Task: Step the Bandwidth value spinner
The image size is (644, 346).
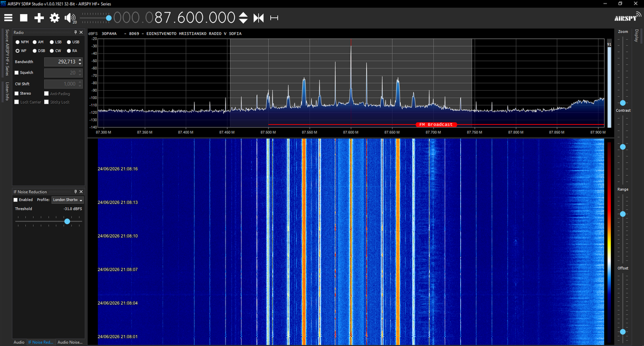Action: coord(80,62)
